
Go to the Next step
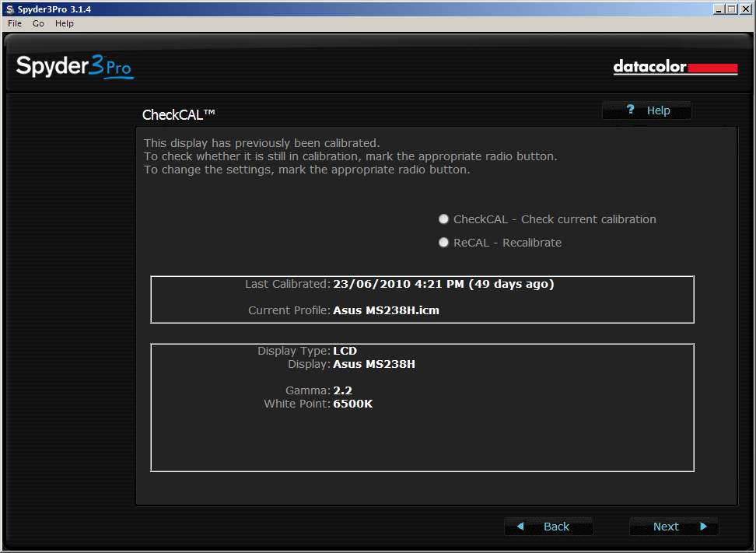674,527
